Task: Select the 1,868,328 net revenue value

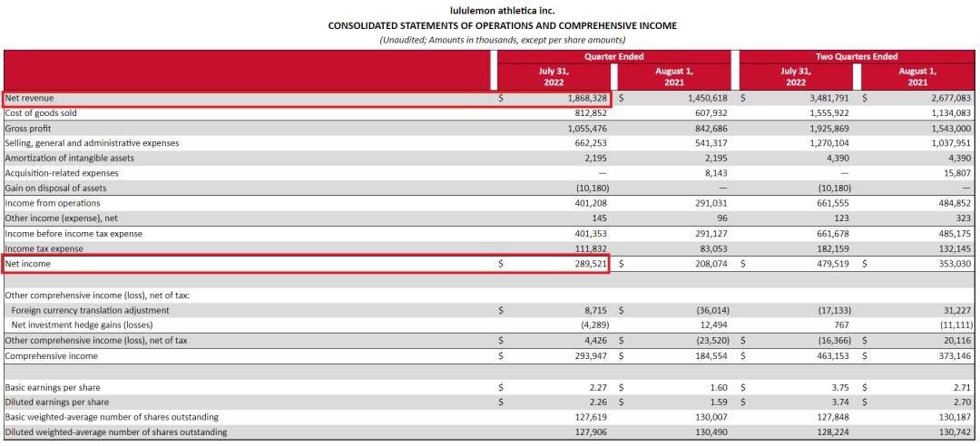Action: pyautogui.click(x=583, y=98)
